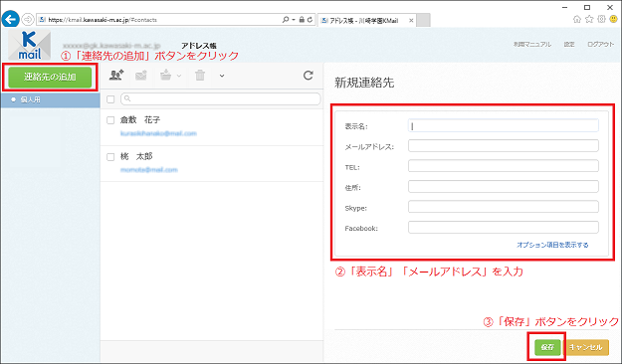Click the address bar lock icon
The height and width of the screenshot is (364, 622).
coord(302,20)
